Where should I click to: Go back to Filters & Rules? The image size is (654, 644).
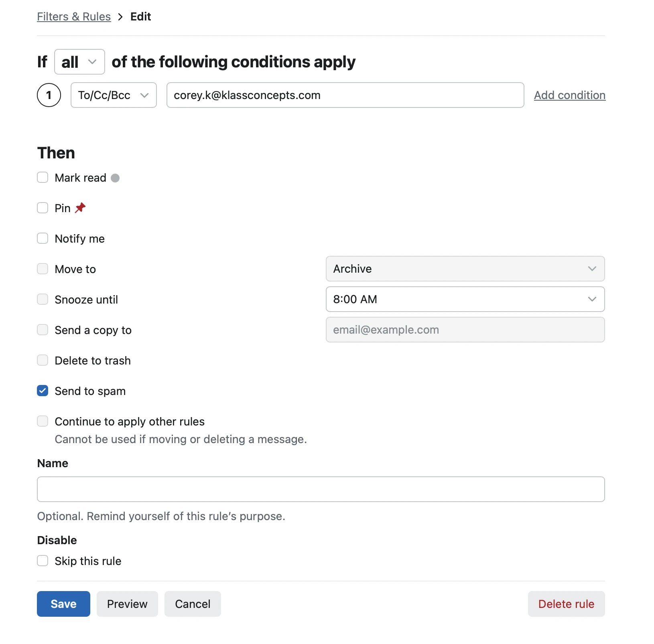pyautogui.click(x=74, y=17)
